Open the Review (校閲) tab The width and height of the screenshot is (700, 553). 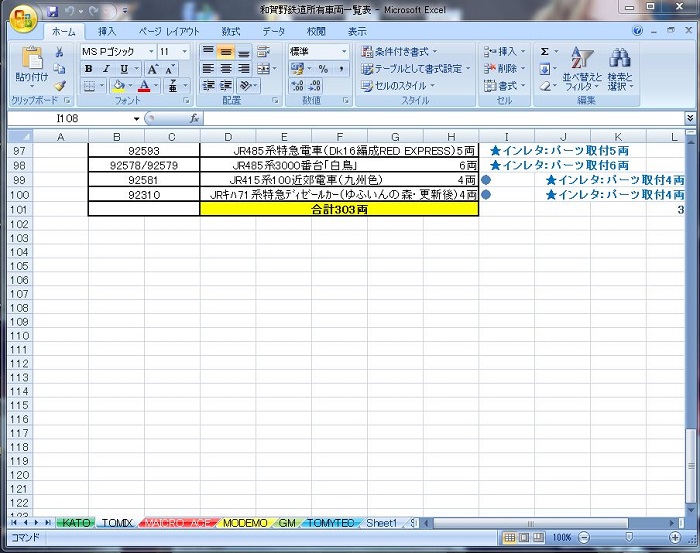(316, 31)
